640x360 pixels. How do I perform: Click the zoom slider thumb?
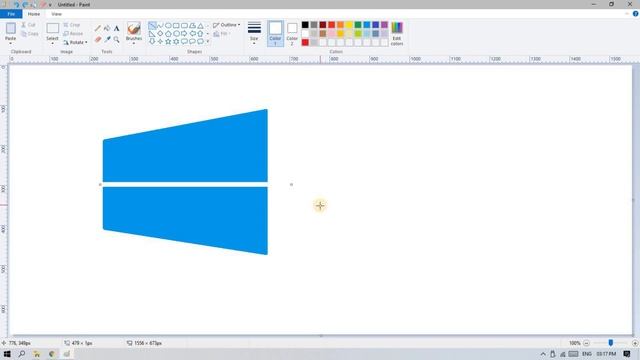tap(611, 343)
